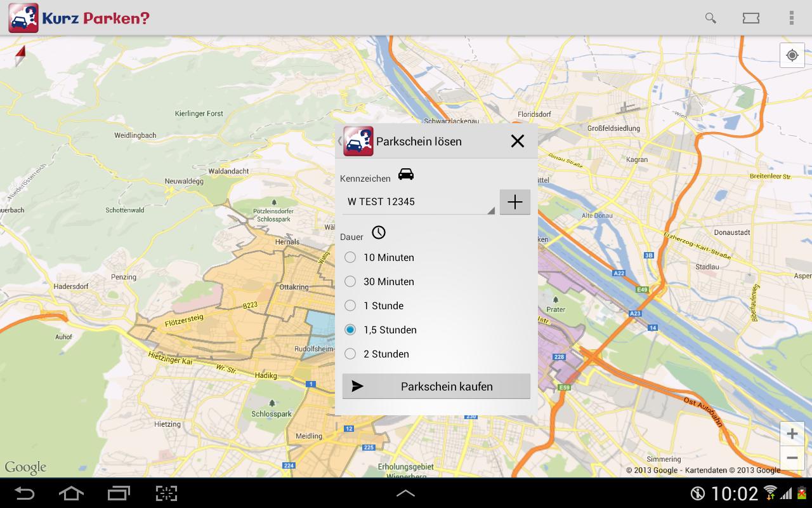Tap Schottenwald label on the map
The image size is (812, 508).
click(x=125, y=210)
